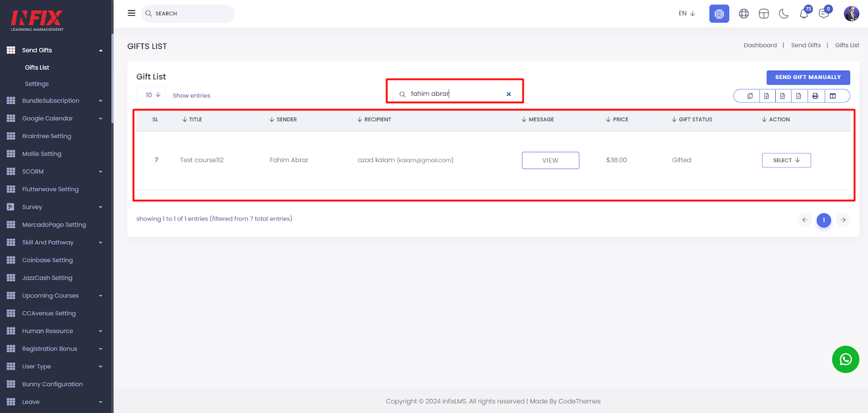Viewport: 868px width, 413px height.
Task: Click the Test course112 title cell
Action: (x=202, y=160)
